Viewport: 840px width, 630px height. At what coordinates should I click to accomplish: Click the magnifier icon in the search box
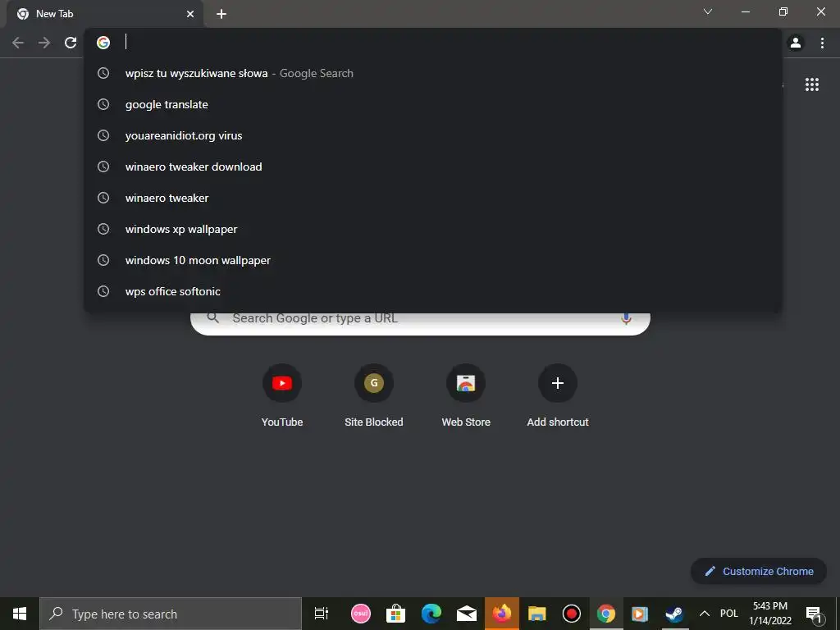[213, 317]
